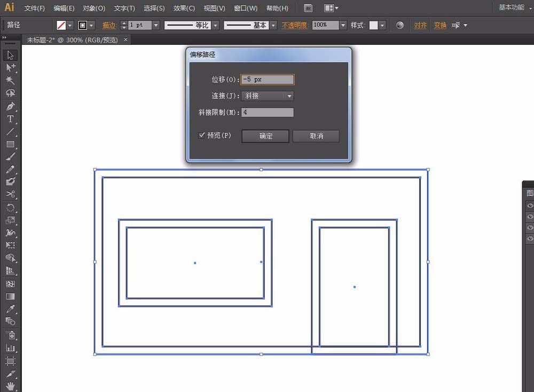Select the Pen tool

[x=10, y=106]
